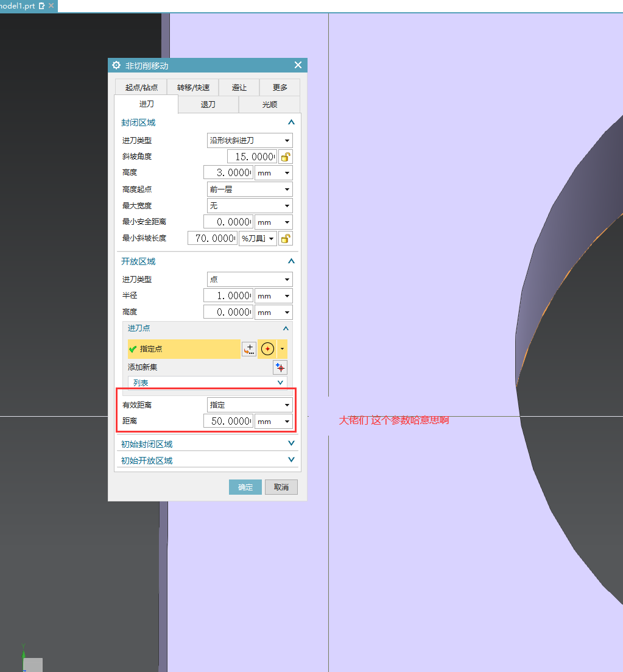Toggle lock icon beside 最小斜坡长度 value

tap(286, 238)
